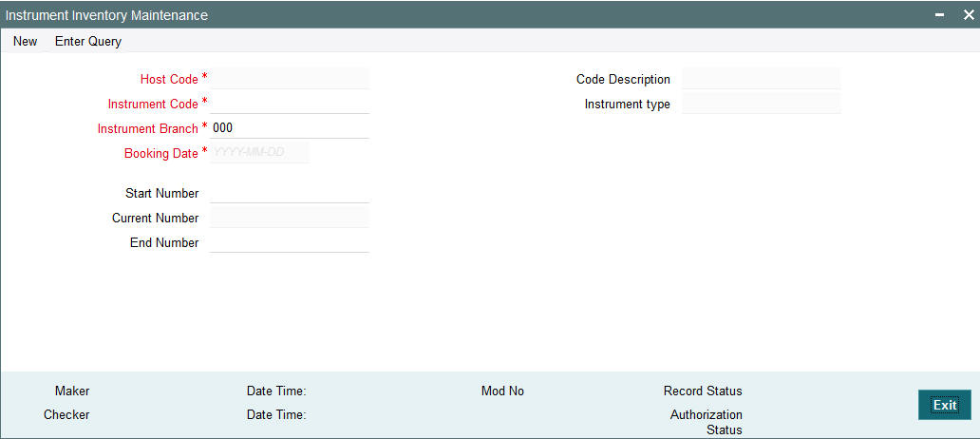The height and width of the screenshot is (439, 980).
Task: Click the Instrument Inventory Maintenance title text
Action: (x=107, y=15)
